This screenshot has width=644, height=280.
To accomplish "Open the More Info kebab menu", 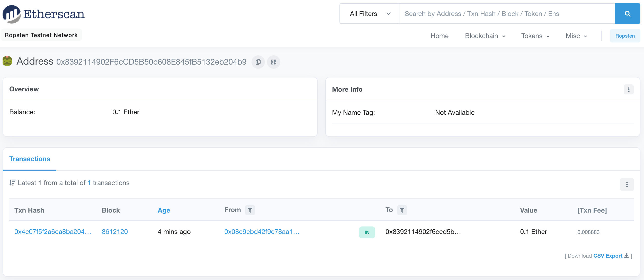I will [x=629, y=89].
